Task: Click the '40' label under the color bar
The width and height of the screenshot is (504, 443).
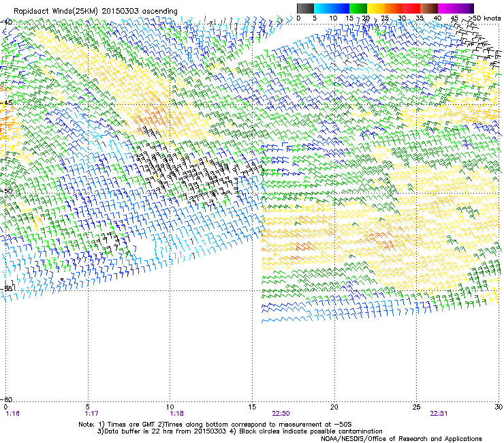Action: pyautogui.click(x=437, y=18)
